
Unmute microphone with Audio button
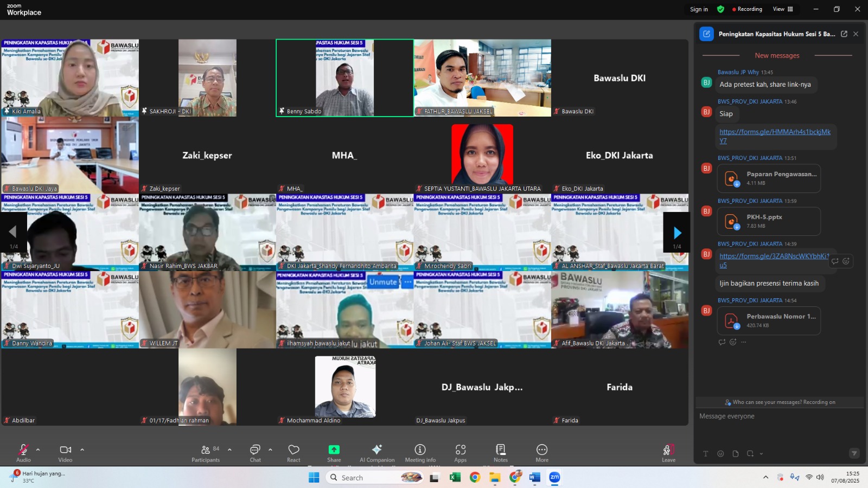tap(23, 453)
